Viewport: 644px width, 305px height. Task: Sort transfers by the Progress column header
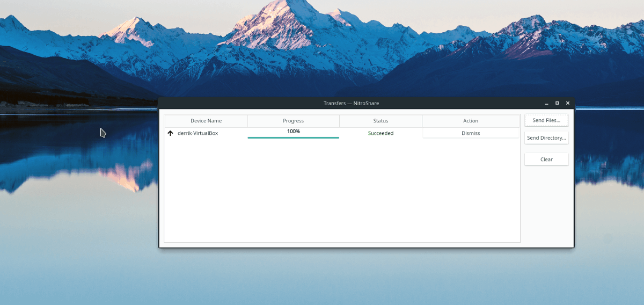(293, 121)
